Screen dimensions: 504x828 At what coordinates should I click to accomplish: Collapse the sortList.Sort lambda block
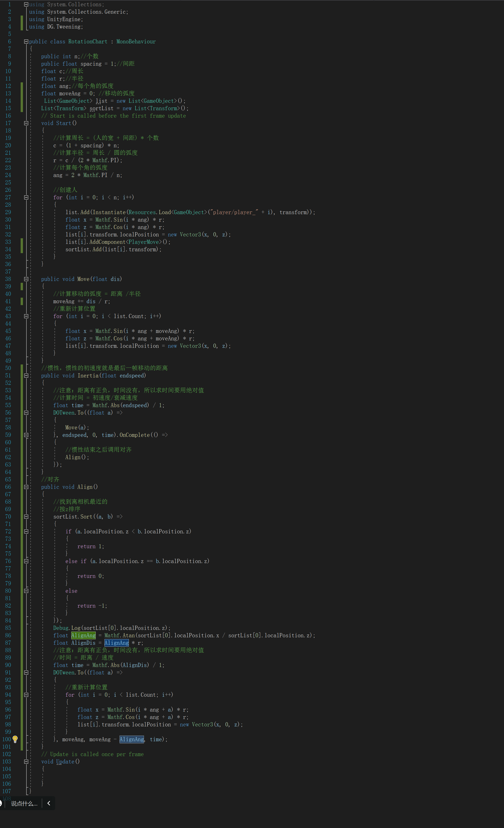click(26, 516)
